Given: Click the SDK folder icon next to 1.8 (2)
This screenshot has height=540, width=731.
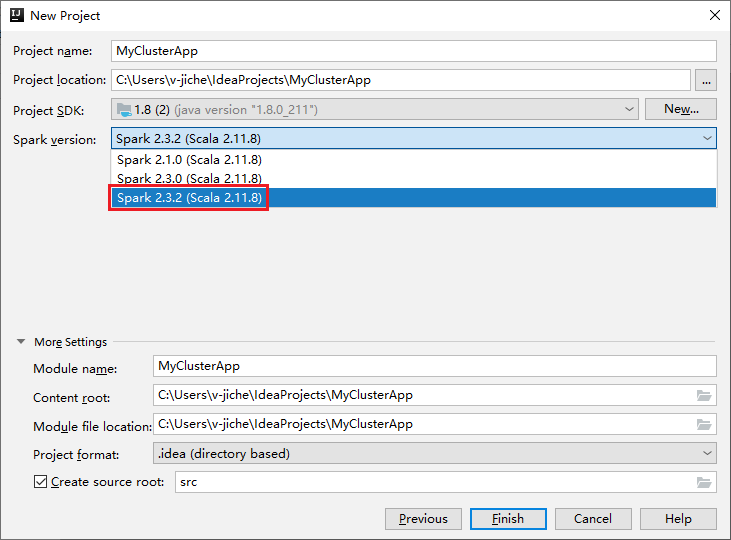Looking at the screenshot, I should coord(124,110).
